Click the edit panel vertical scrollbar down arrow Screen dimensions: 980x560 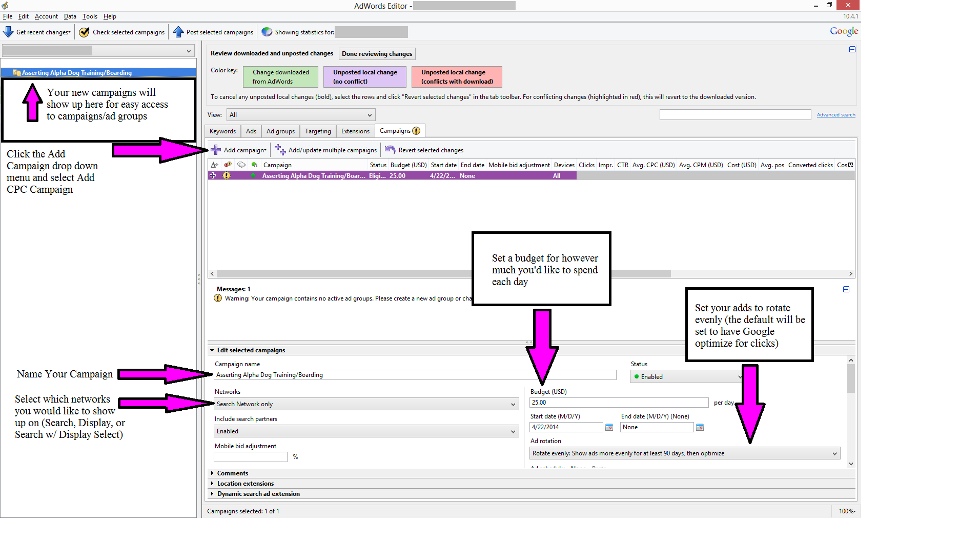[851, 464]
